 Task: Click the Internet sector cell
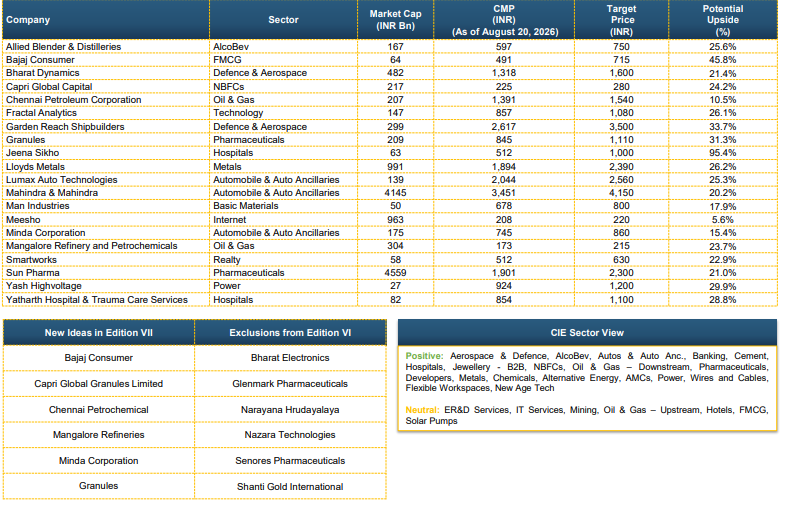point(230,220)
